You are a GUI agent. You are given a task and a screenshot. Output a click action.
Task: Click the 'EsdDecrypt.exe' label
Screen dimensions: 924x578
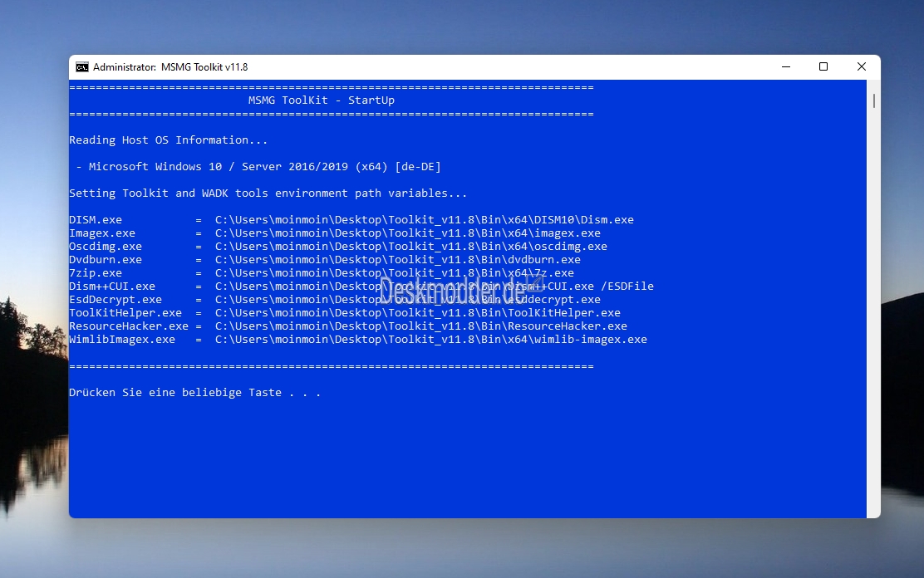[116, 300]
